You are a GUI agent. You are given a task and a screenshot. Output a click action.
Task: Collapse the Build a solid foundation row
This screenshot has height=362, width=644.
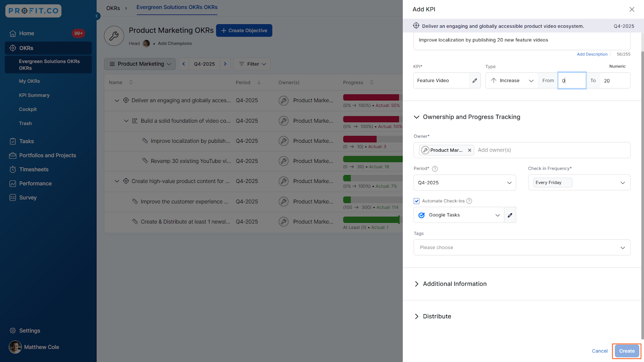126,121
